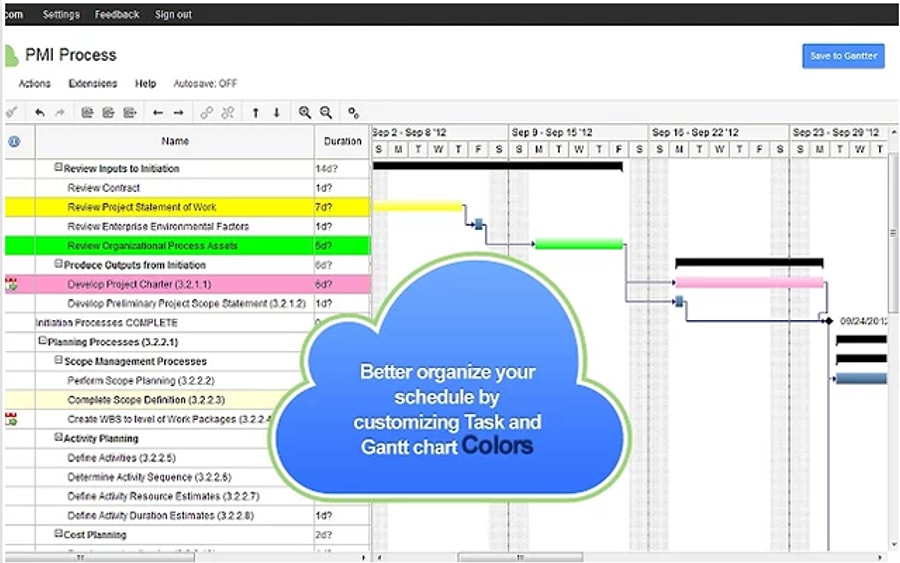Click the Save to Gantter button
The width and height of the screenshot is (900, 563).
pos(842,56)
